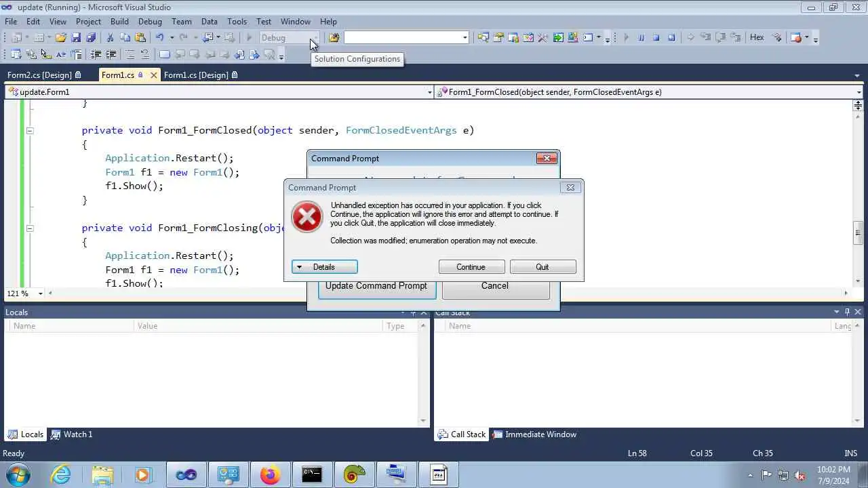Open the File menu
868x488 pixels.
pos(11,22)
